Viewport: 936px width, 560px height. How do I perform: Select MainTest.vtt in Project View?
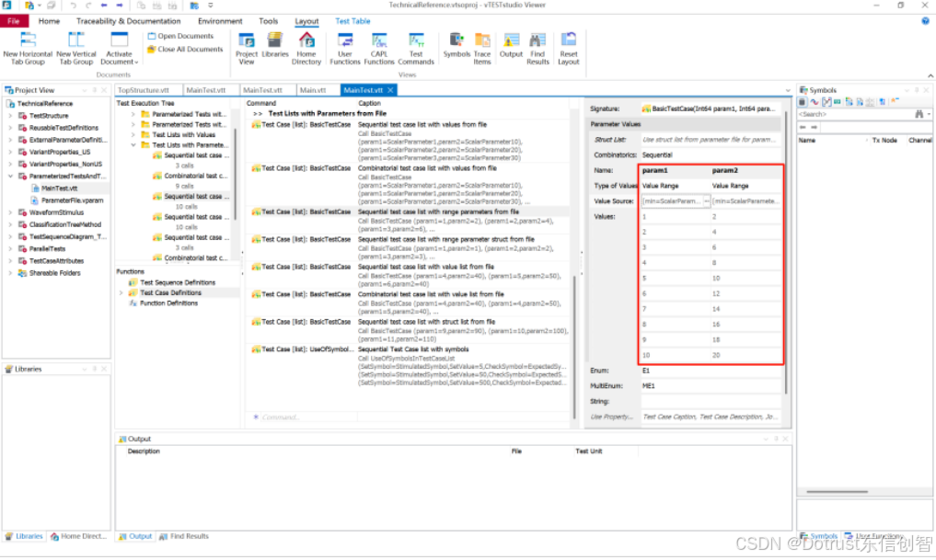click(59, 189)
